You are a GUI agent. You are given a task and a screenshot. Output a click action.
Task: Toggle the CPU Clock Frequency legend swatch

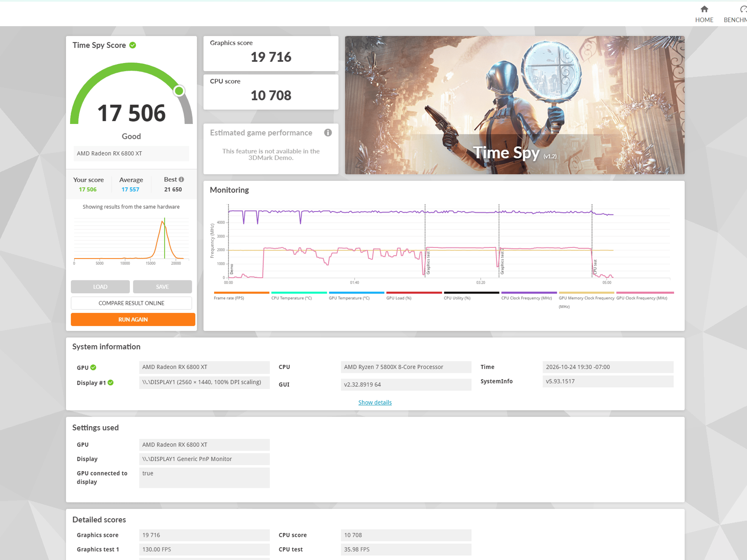(x=529, y=292)
